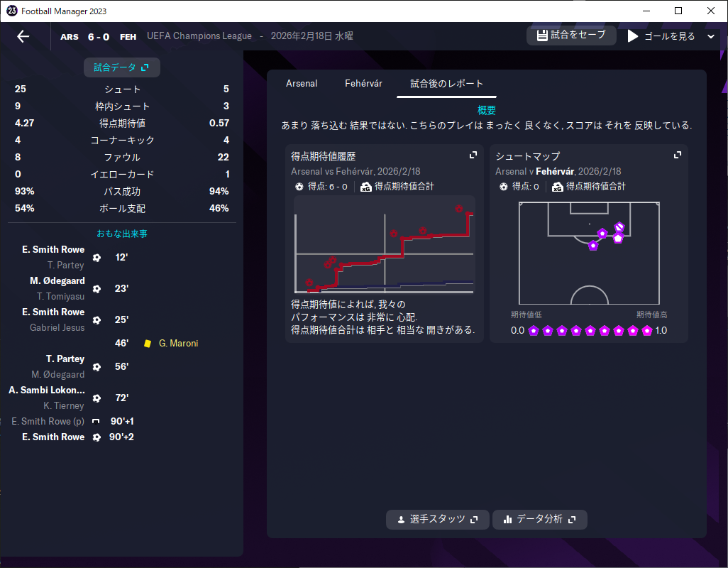Screen dimensions: 728x568
Task: Click the goal ball icon at 90'+2
Action: [96, 437]
